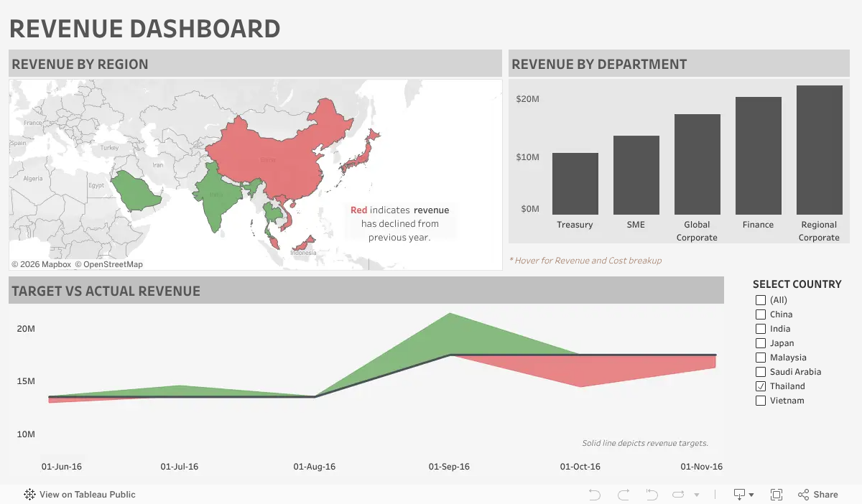Open View on Tableau Public link
Viewport: 862px width, 504px height.
[88, 495]
